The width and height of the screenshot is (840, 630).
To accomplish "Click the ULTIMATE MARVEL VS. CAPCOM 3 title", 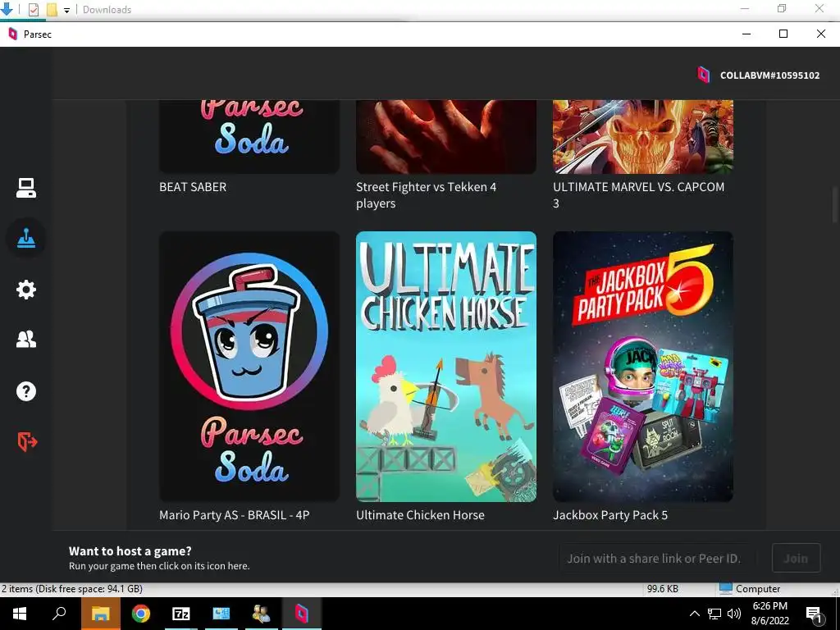I will click(638, 195).
